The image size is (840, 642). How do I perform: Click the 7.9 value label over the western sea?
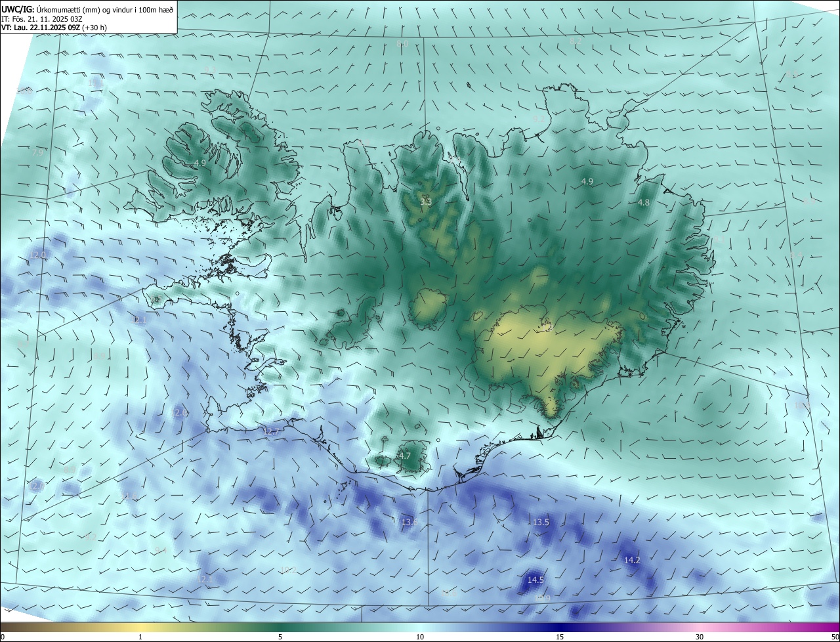pos(38,152)
